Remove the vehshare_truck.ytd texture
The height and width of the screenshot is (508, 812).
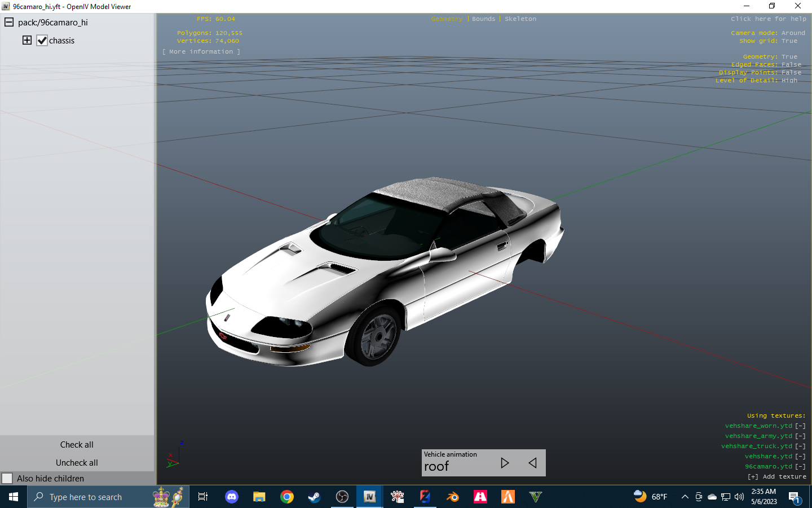point(800,446)
